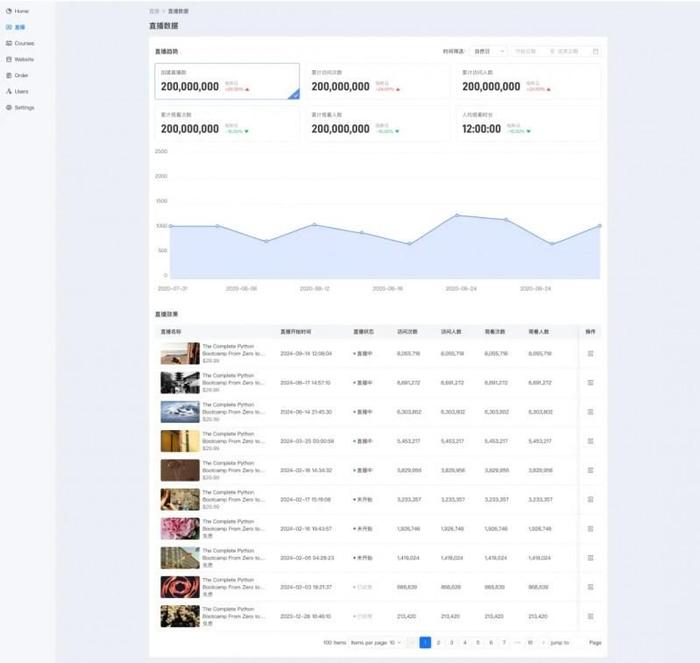Click the Settings gear icon in sidebar

[x=9, y=108]
